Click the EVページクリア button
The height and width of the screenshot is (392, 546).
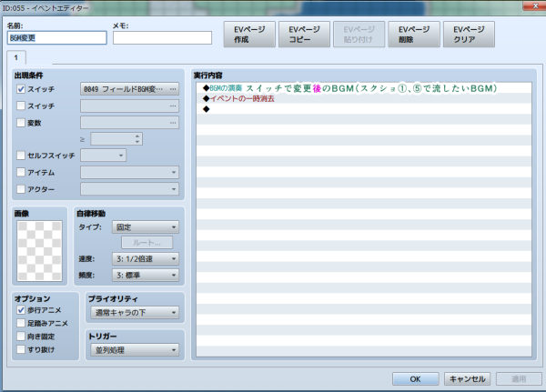coord(469,35)
